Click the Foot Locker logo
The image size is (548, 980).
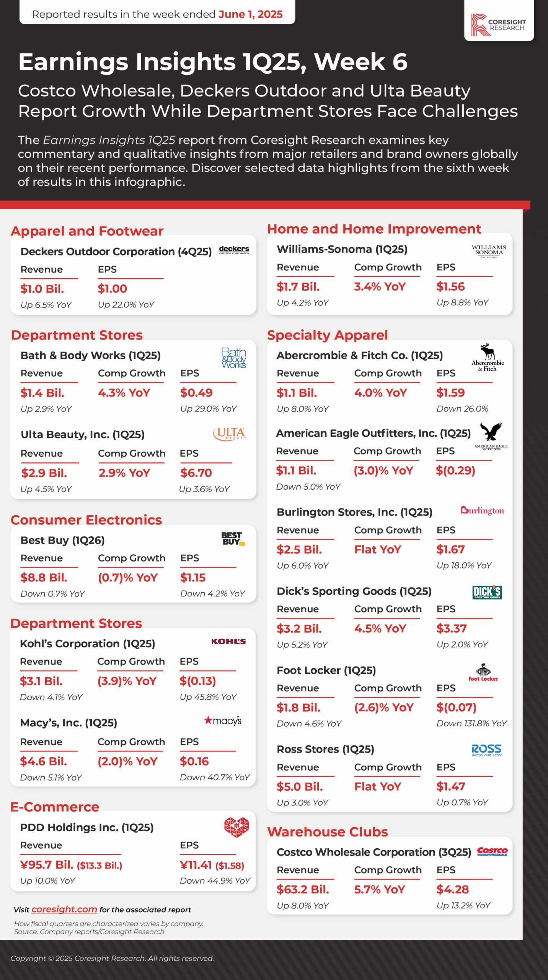(x=483, y=673)
